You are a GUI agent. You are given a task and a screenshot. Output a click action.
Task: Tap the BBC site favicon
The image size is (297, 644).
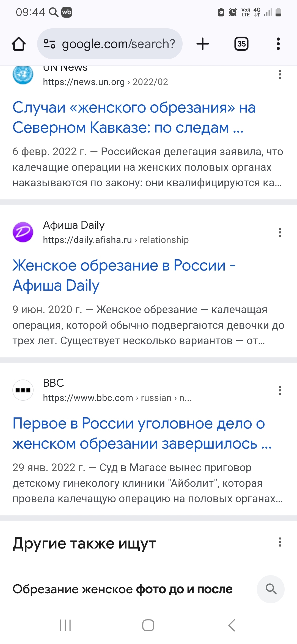tap(23, 390)
